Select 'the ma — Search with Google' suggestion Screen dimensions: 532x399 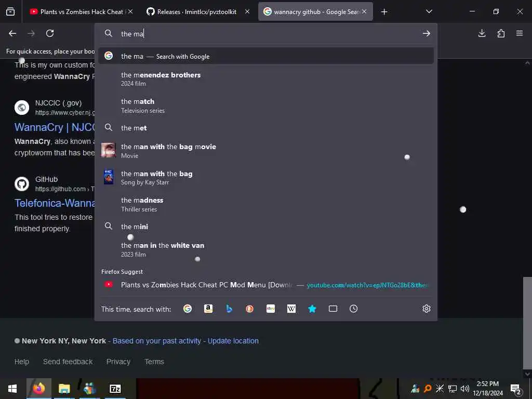click(x=265, y=56)
